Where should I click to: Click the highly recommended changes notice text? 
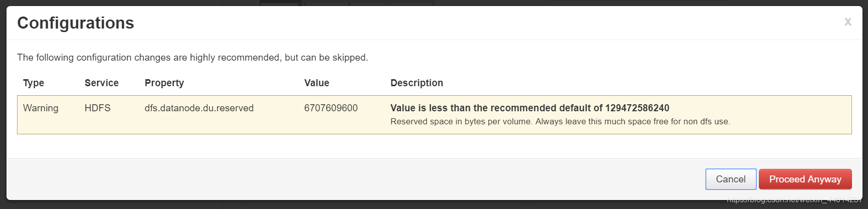coord(193,58)
